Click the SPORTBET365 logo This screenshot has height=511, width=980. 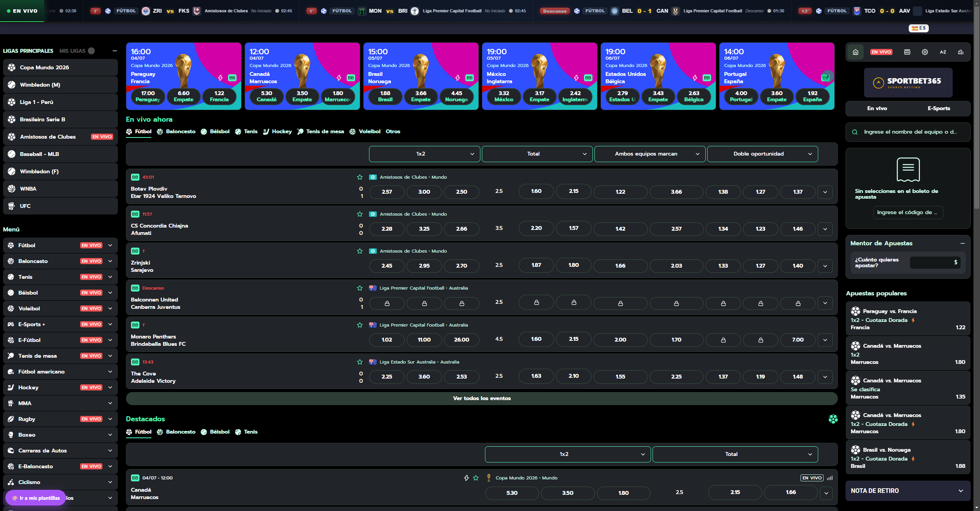point(908,83)
